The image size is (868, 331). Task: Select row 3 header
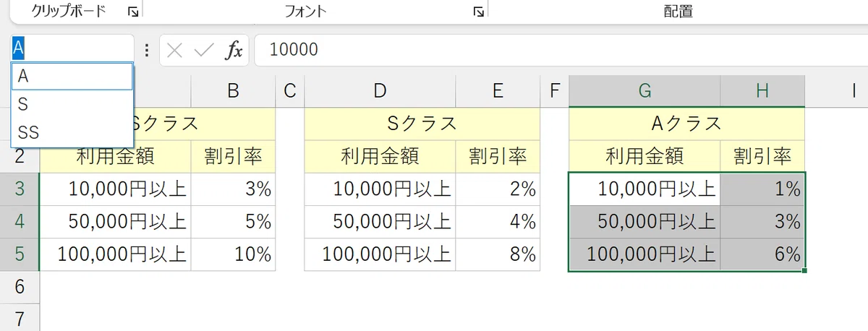pos(20,189)
